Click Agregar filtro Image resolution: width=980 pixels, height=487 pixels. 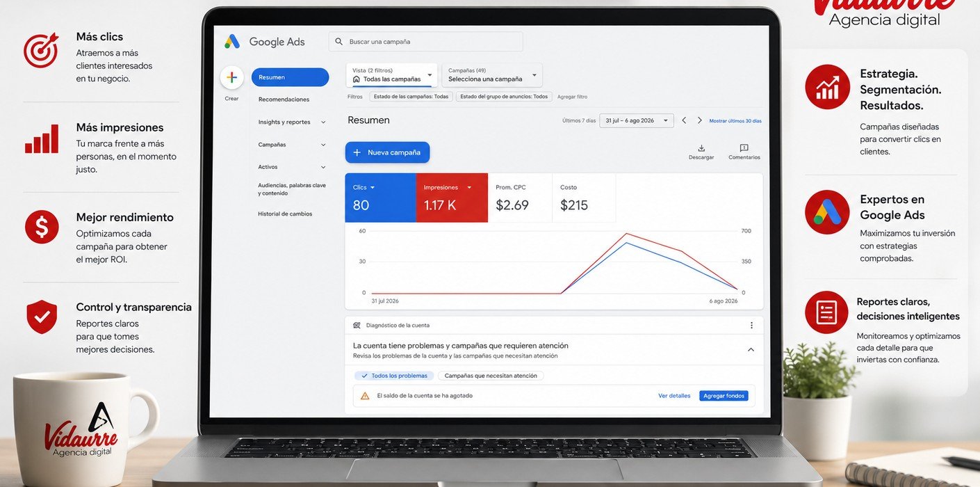click(x=572, y=97)
